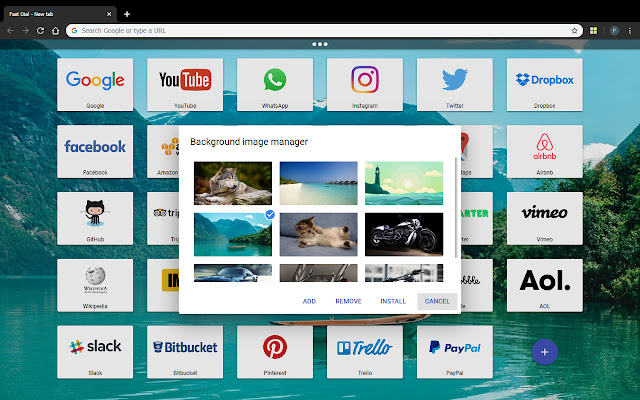Select the wolf background image

tap(232, 181)
